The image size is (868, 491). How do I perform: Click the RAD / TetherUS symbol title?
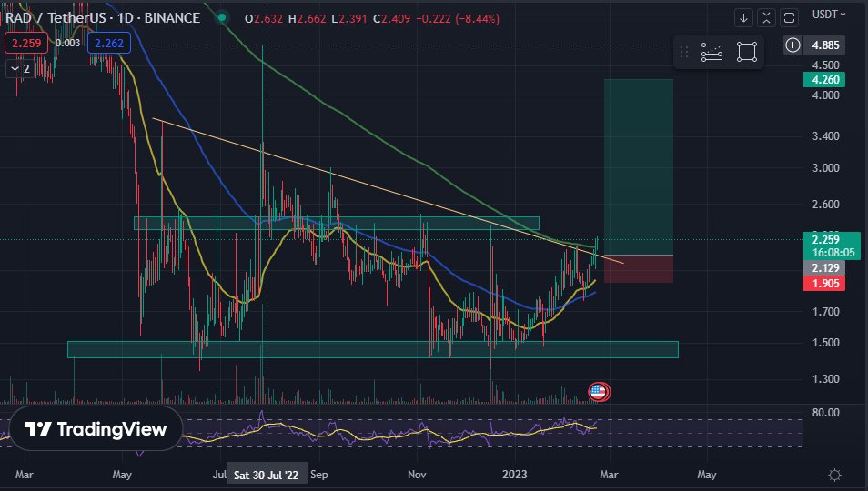[x=103, y=18]
